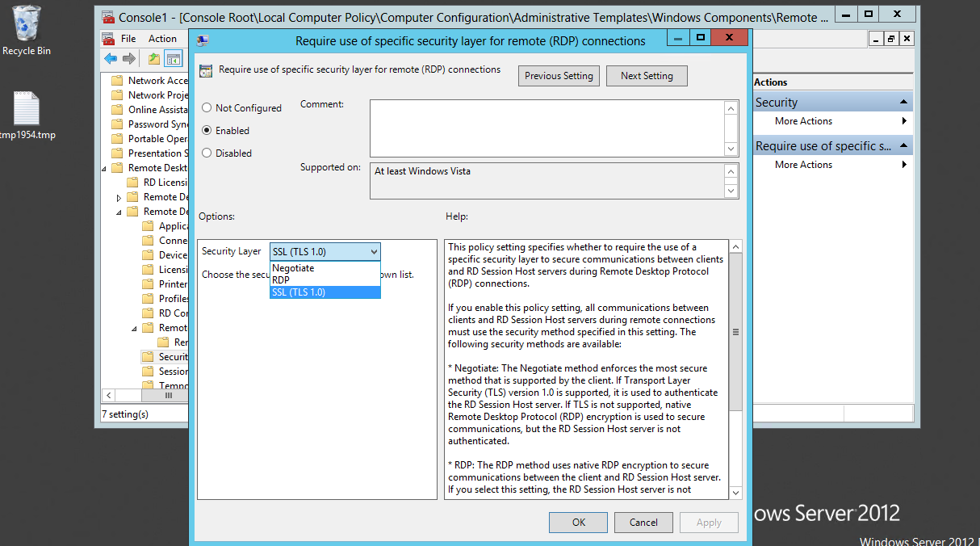
Task: Choose RDP from the Security Layer list
Action: 325,280
